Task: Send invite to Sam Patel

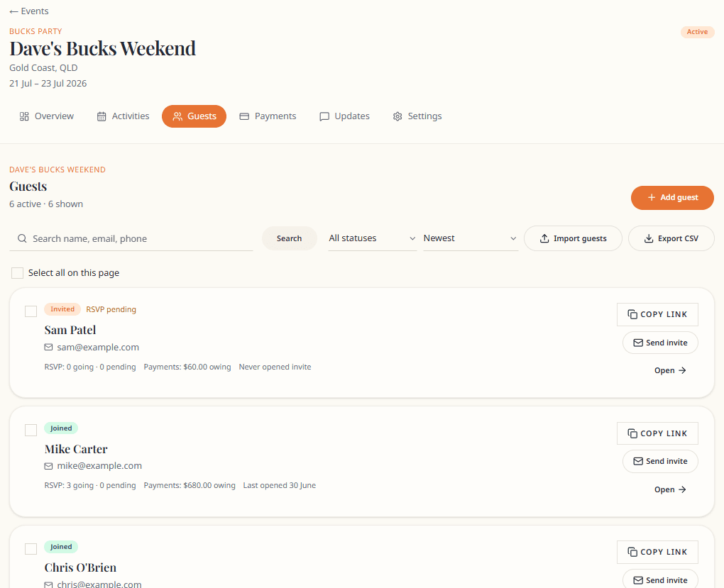Action: [x=660, y=343]
